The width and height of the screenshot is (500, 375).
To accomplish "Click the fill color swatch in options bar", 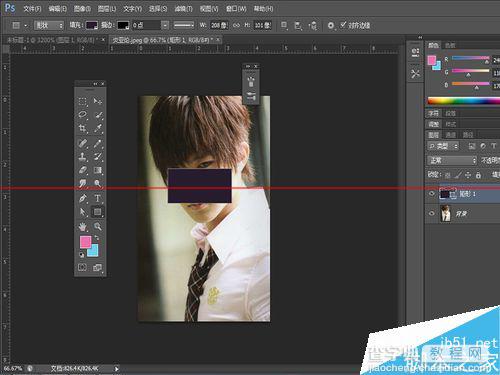I will [92, 25].
